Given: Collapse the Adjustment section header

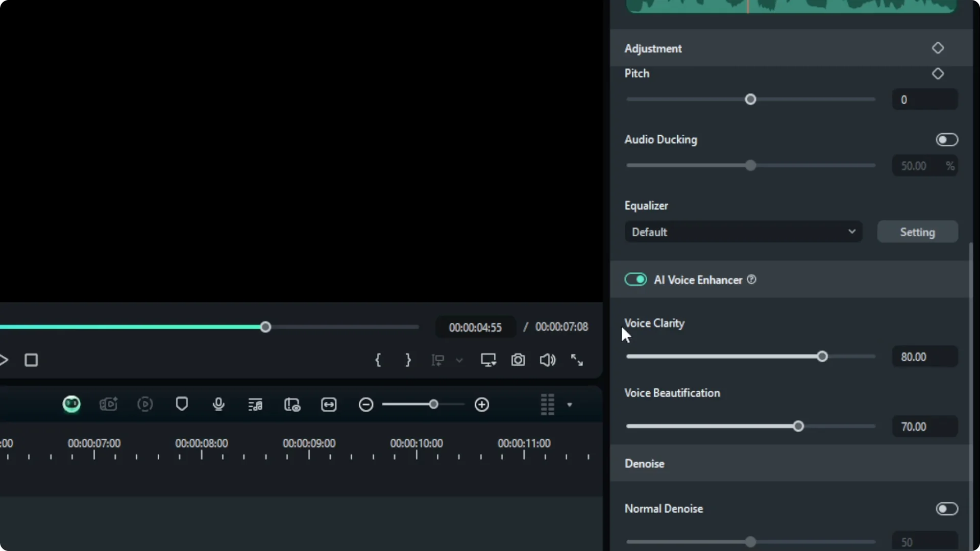Looking at the screenshot, I should click(653, 48).
